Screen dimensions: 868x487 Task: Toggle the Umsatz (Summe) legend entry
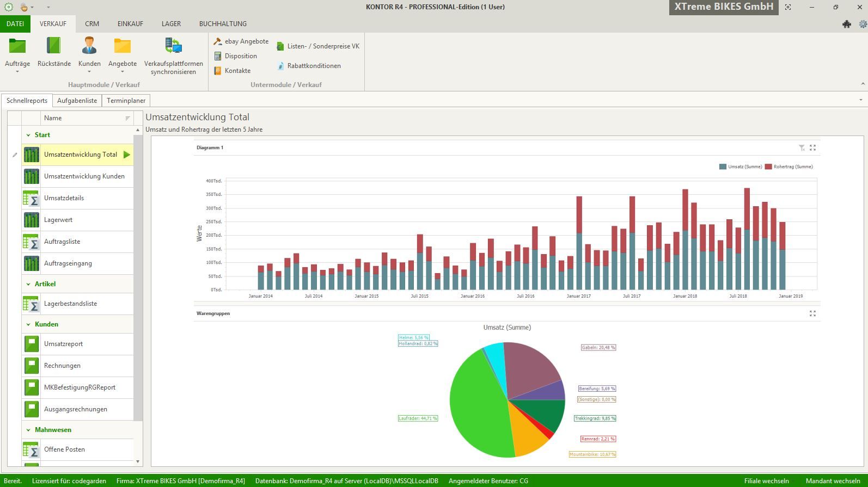(x=740, y=167)
